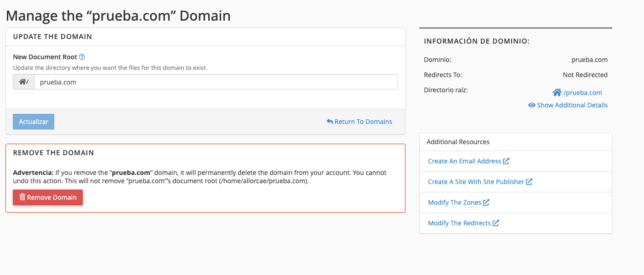Click external-link icon after Modify The Zones

[486, 202]
